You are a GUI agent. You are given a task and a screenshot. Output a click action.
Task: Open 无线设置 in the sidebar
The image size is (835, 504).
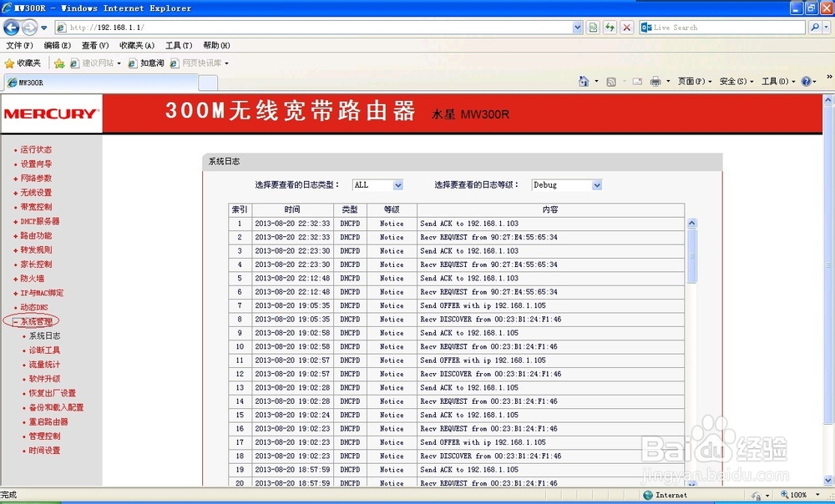coord(35,192)
